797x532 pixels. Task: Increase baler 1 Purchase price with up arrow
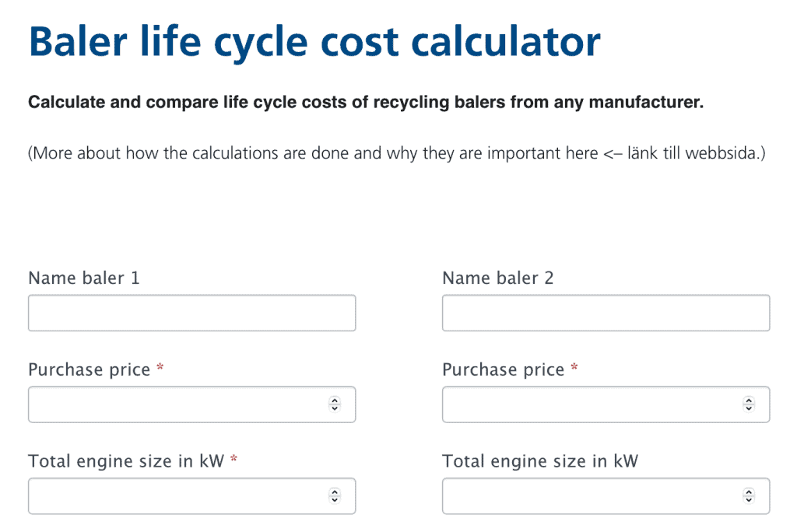pos(335,401)
